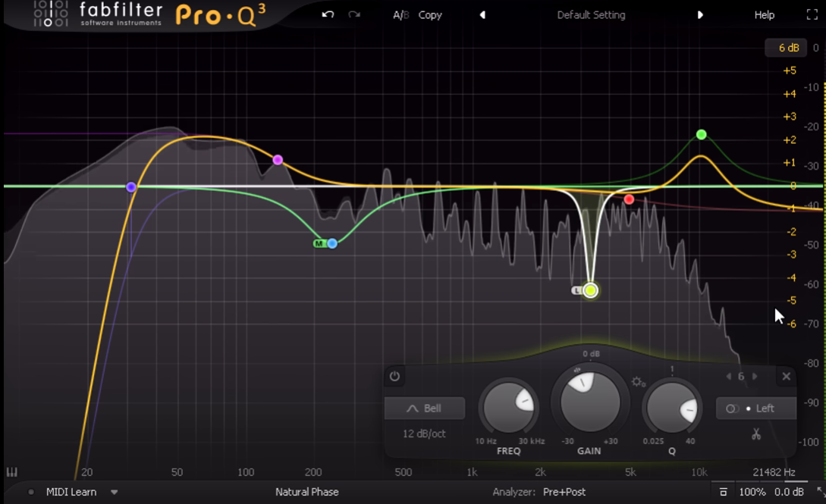Click the redo arrow icon

click(354, 14)
